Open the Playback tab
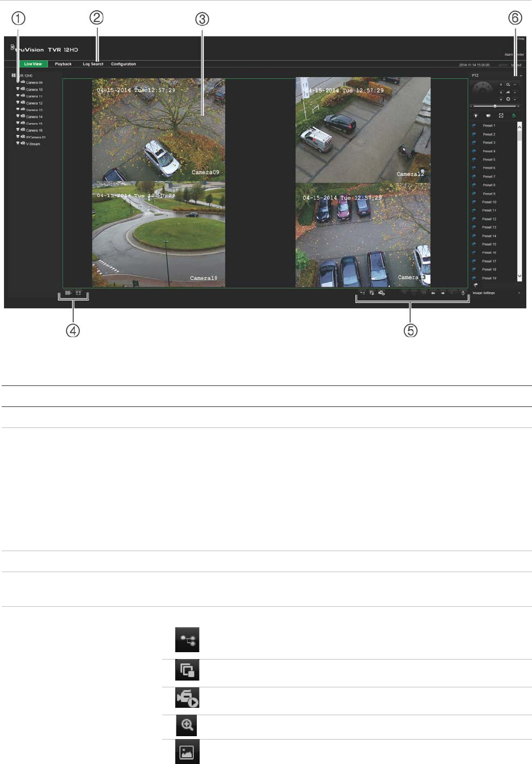 (64, 64)
